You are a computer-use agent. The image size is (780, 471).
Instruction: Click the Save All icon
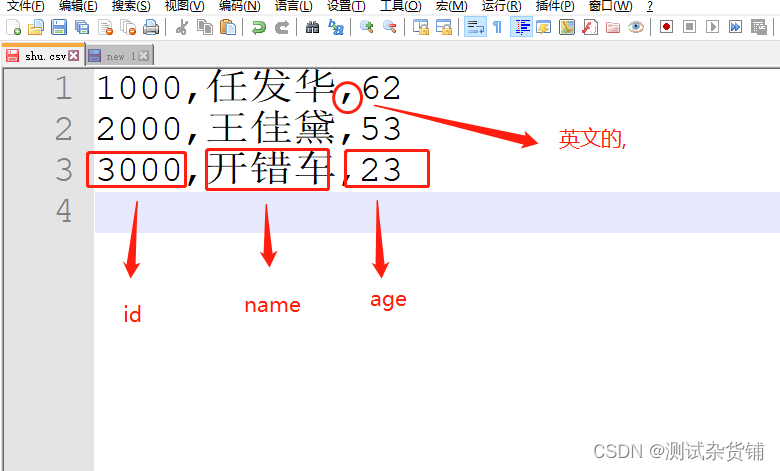(82, 27)
